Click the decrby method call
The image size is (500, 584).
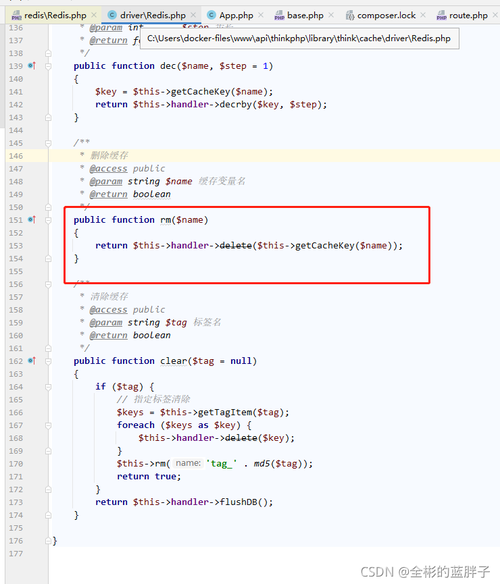point(236,104)
